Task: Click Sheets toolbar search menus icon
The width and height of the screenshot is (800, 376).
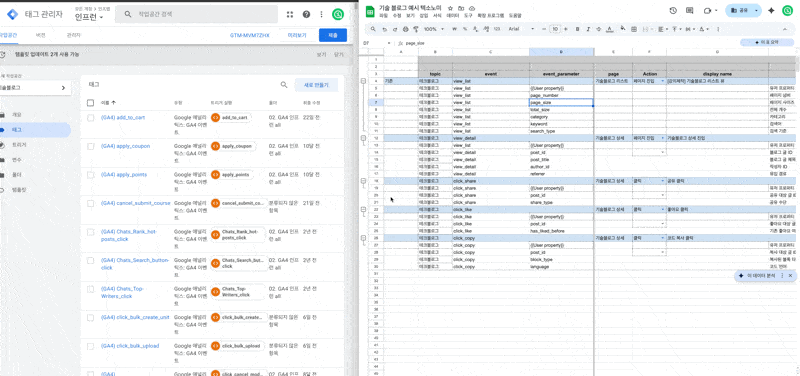Action: [x=373, y=29]
